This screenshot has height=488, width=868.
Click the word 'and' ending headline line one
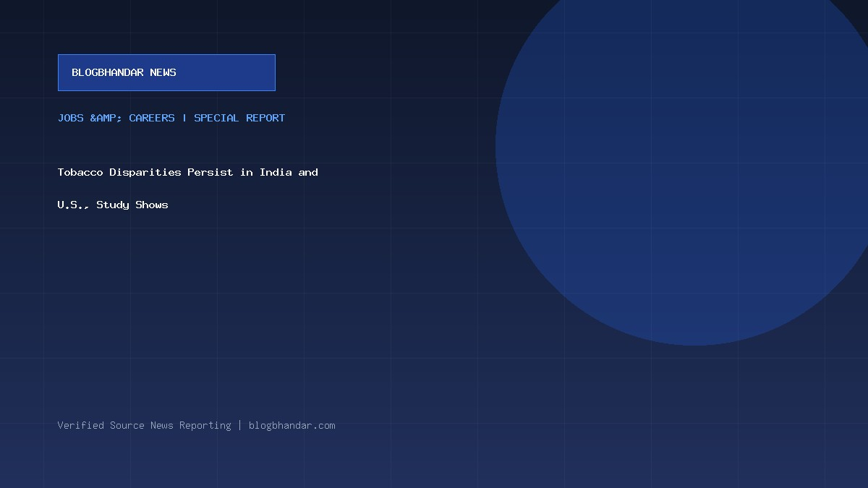click(x=309, y=172)
